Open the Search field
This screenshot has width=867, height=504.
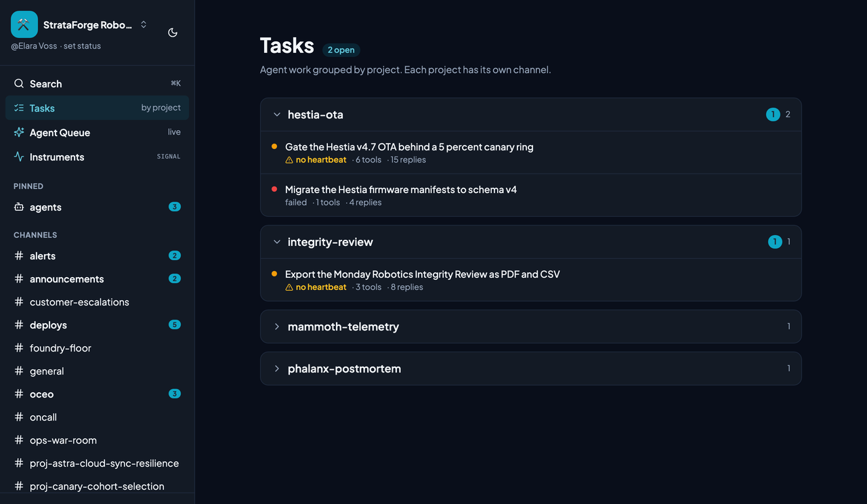[x=97, y=84]
